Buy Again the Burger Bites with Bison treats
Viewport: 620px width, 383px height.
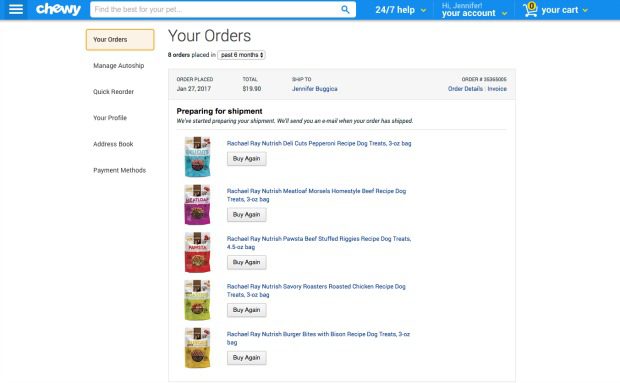point(247,358)
